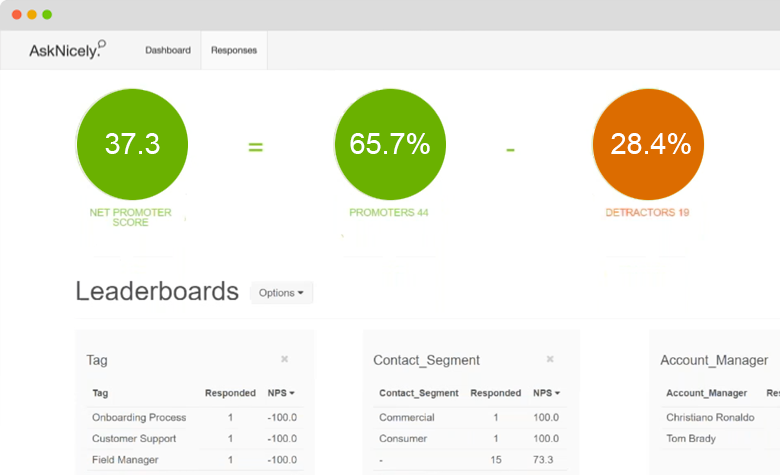Viewport: 780px width, 475px height.
Task: Click the AskNicely logo
Action: 67,50
